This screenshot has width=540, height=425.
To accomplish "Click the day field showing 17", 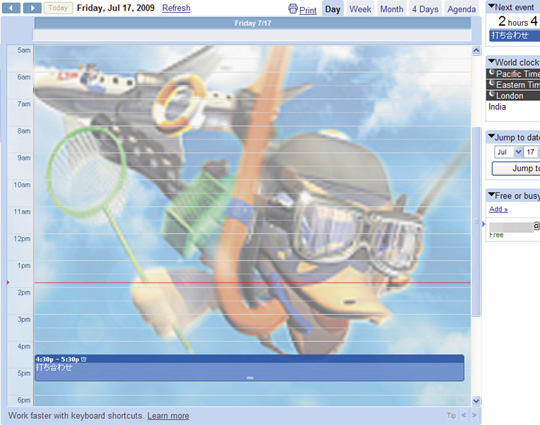I will 532,152.
